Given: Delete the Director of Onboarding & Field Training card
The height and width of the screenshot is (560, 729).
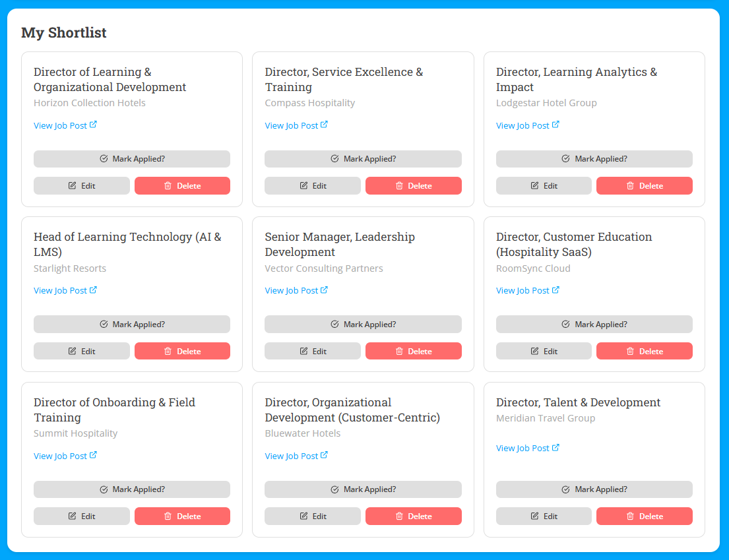Looking at the screenshot, I should [x=182, y=516].
